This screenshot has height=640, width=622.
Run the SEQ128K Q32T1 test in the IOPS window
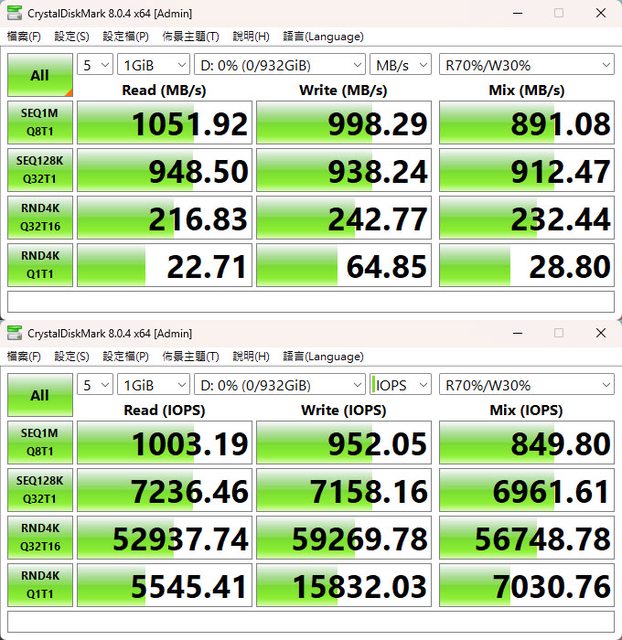pos(39,491)
